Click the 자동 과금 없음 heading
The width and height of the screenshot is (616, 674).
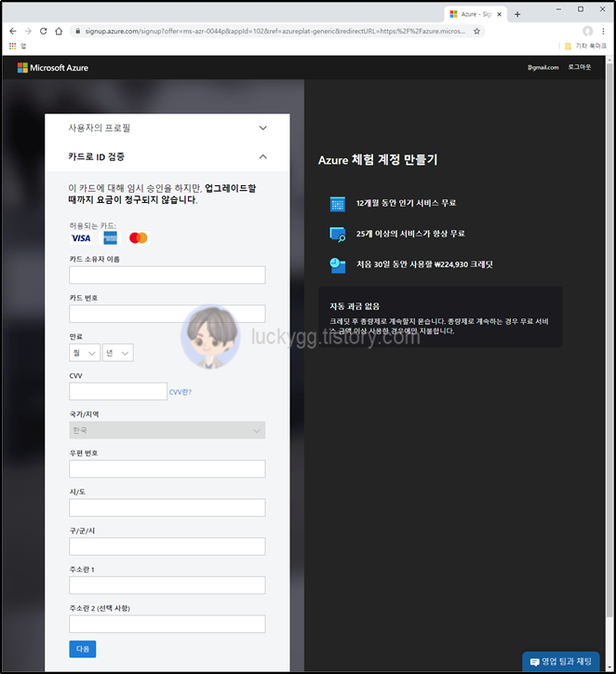[355, 306]
